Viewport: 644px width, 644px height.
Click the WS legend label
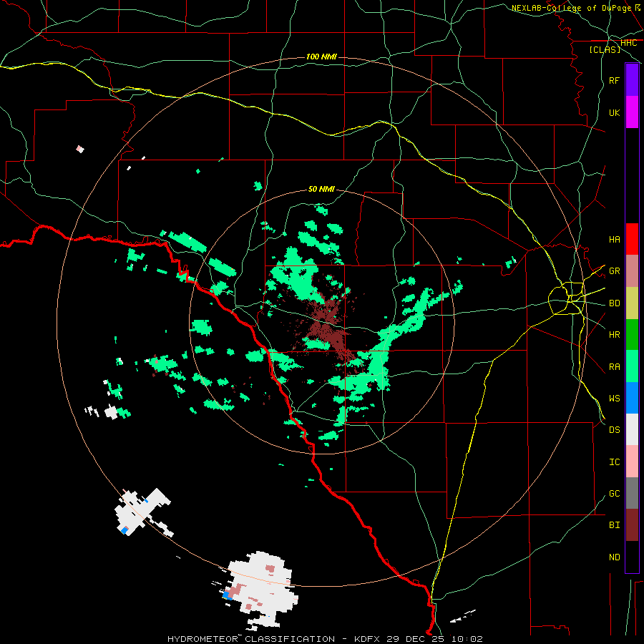614,399
